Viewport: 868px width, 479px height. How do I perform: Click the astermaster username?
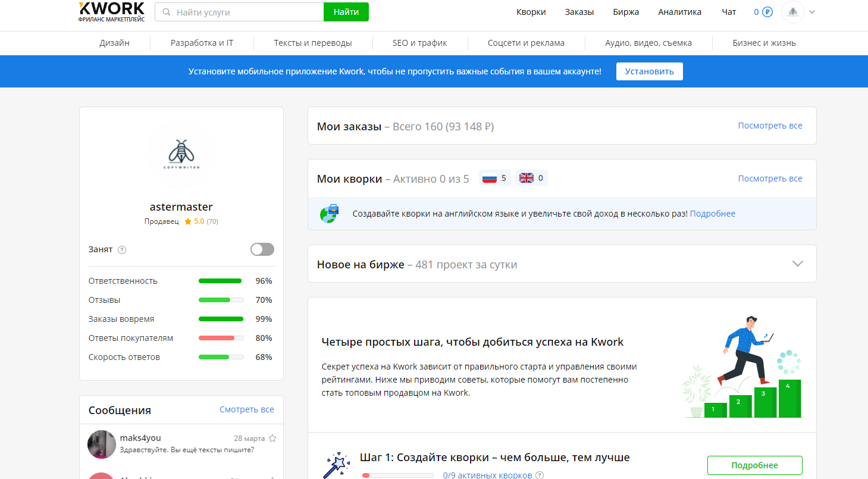[181, 207]
